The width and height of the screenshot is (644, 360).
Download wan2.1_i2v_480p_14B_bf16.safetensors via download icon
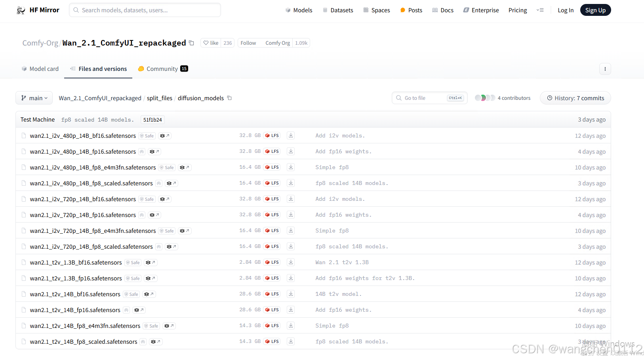[291, 135]
